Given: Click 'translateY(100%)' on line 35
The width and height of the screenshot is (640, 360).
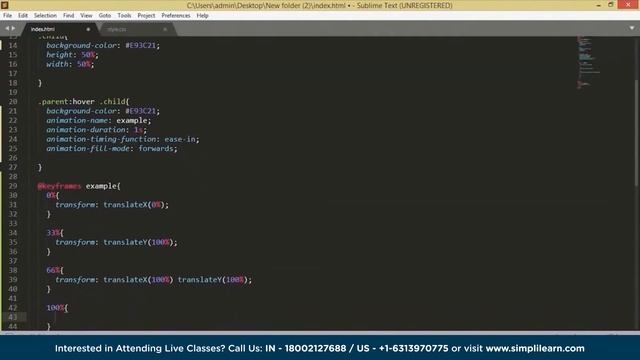Looking at the screenshot, I should point(138,242).
